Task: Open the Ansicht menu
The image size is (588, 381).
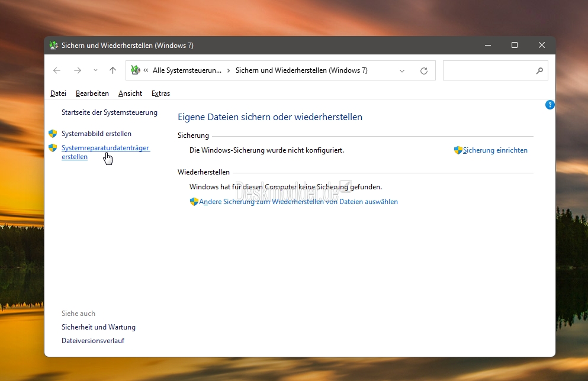Action: pyautogui.click(x=130, y=93)
